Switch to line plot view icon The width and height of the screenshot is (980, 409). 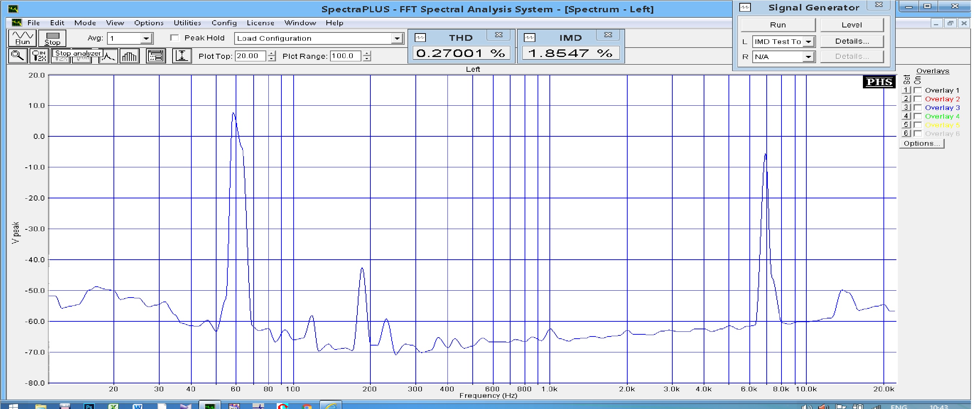point(108,57)
